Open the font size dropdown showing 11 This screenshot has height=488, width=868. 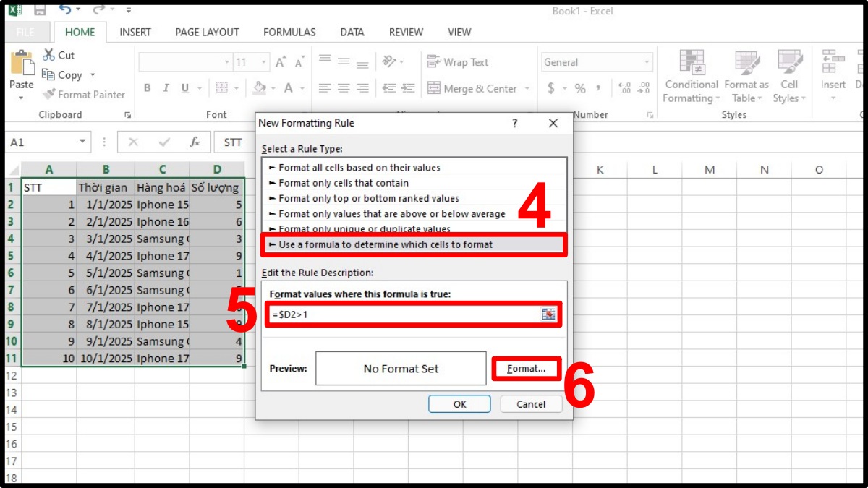tap(264, 62)
